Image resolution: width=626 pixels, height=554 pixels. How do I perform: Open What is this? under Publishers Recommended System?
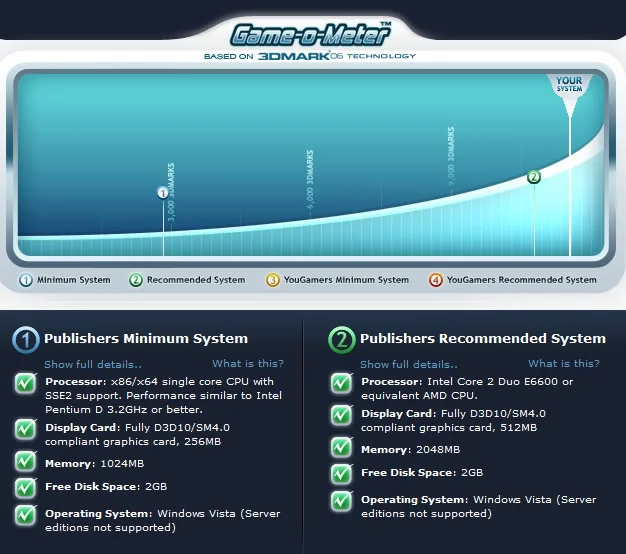tap(564, 364)
